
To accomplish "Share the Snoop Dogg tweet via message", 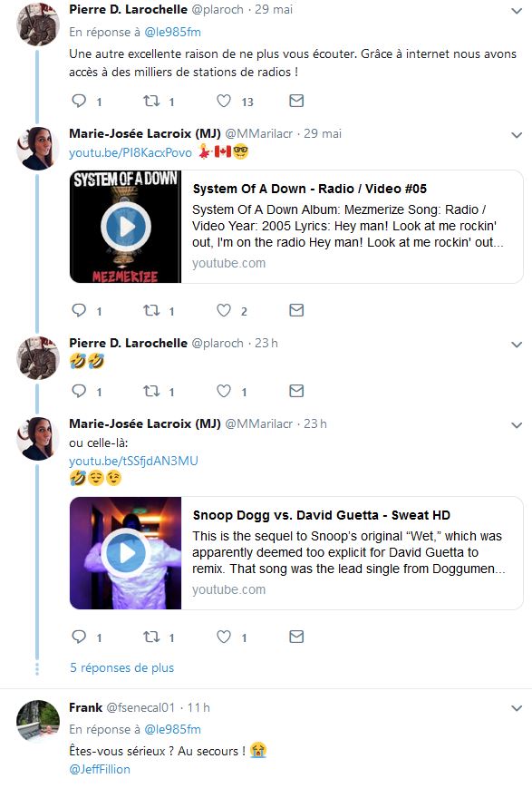I will [296, 637].
